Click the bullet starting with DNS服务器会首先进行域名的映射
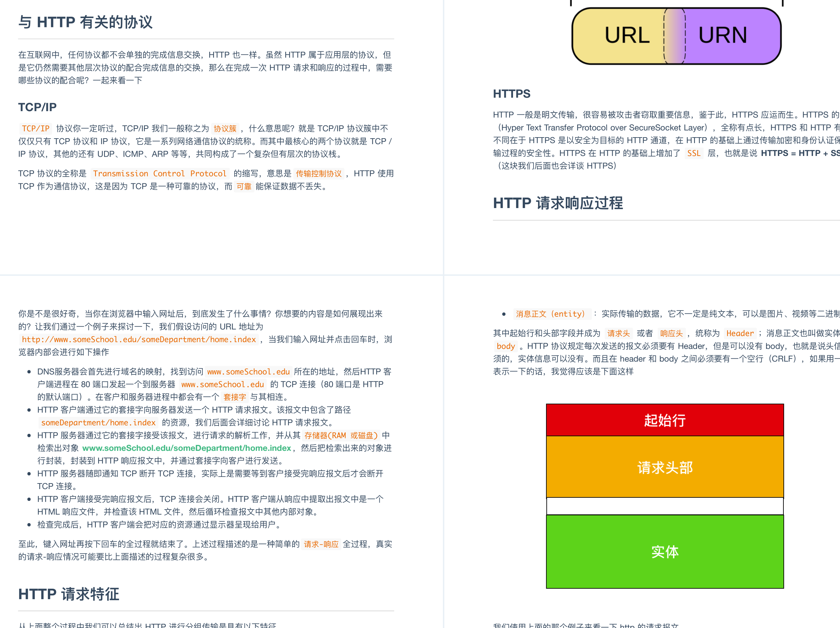 [214, 384]
